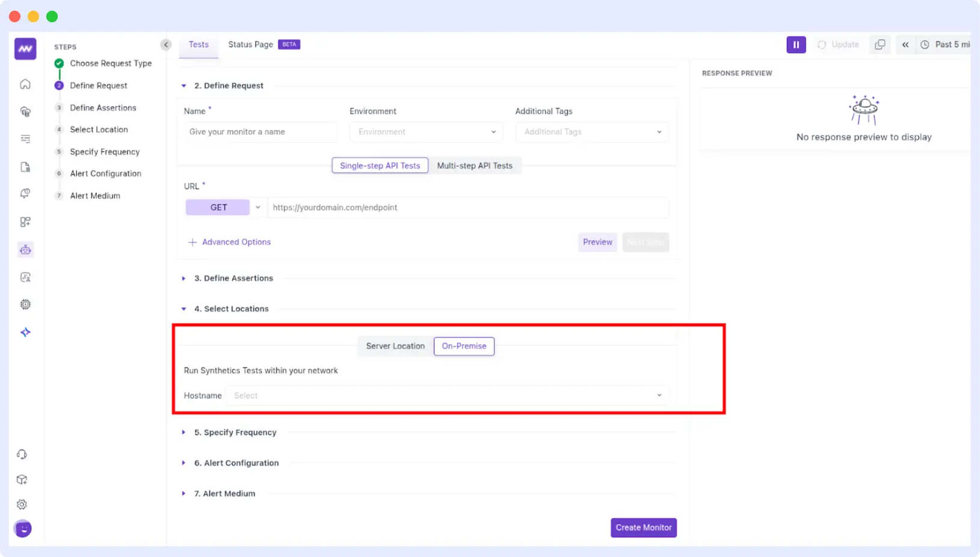Expand the 3. Define Assertions section
The height and width of the screenshot is (557, 980).
[x=233, y=278]
